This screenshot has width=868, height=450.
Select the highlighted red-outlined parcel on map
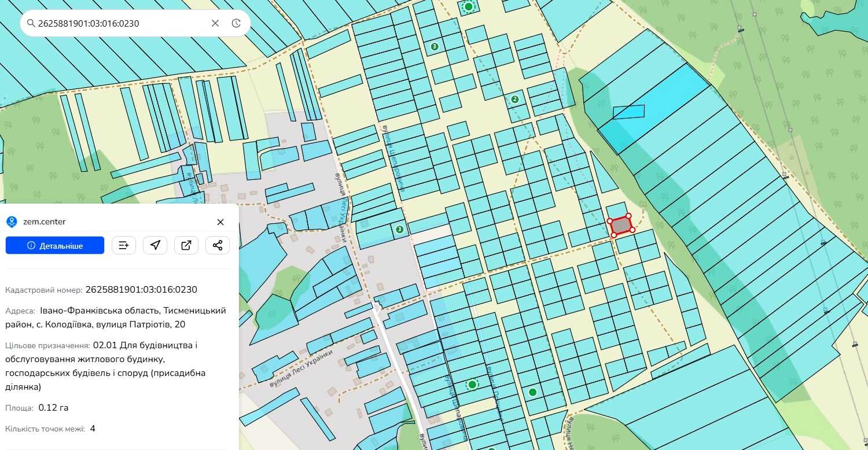621,225
